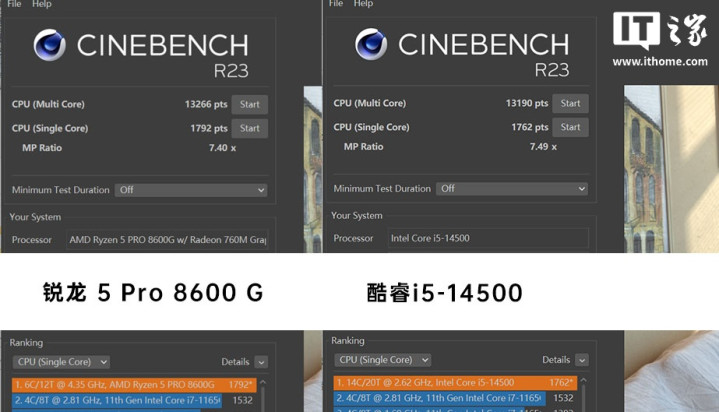Click Cinebench sphere logo in right window

(x=371, y=44)
